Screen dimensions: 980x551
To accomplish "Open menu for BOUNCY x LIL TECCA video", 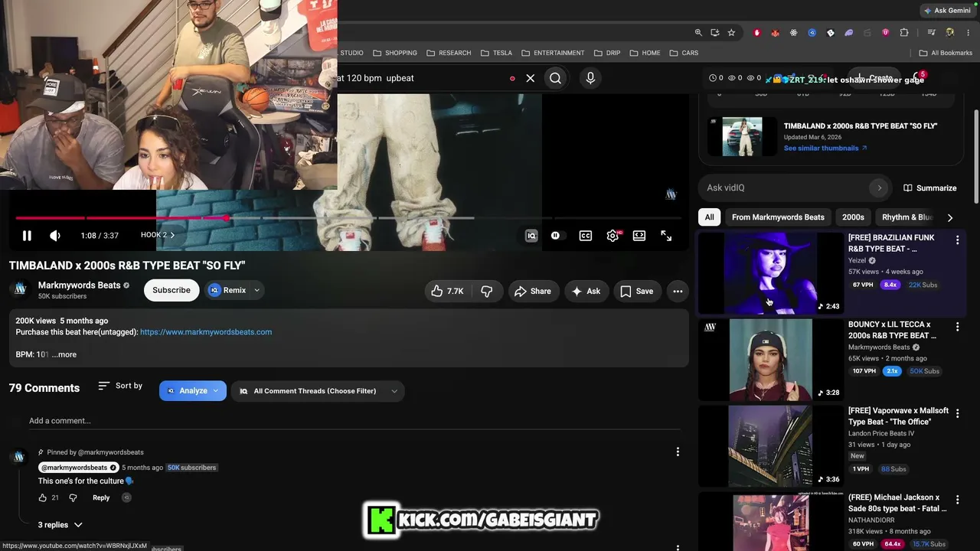I will (957, 327).
